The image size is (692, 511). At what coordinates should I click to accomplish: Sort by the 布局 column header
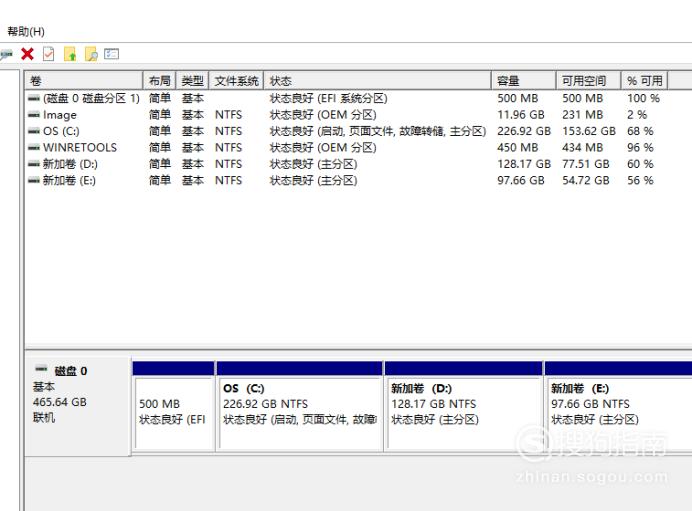pyautogui.click(x=160, y=81)
